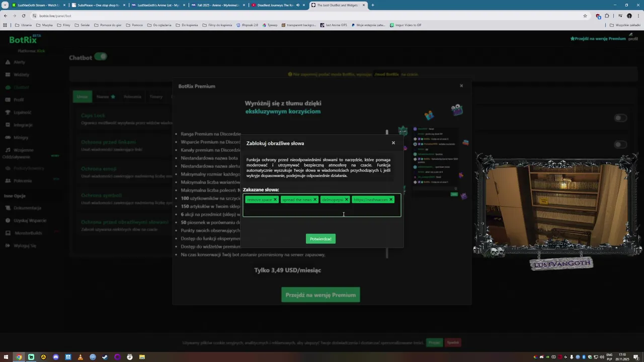This screenshot has height=362, width=644.
Task: Open File Explorer from the taskbar
Action: (x=142, y=357)
